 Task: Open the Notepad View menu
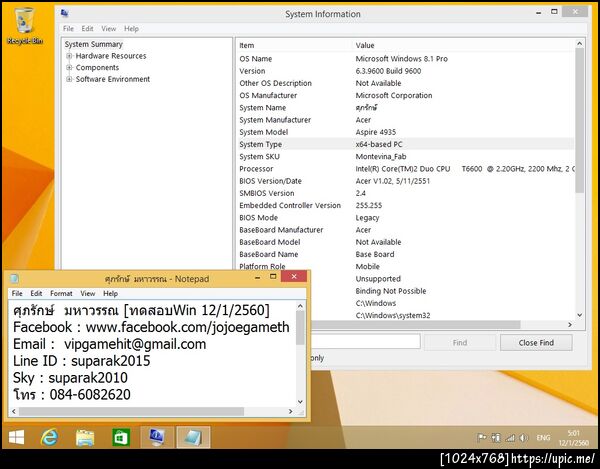(x=88, y=293)
